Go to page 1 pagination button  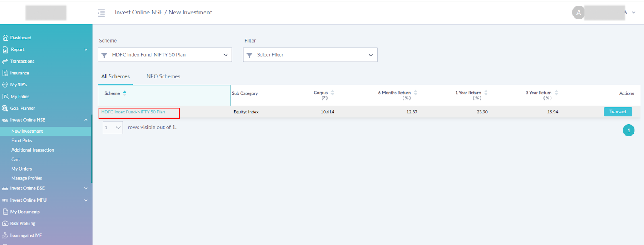tap(629, 130)
